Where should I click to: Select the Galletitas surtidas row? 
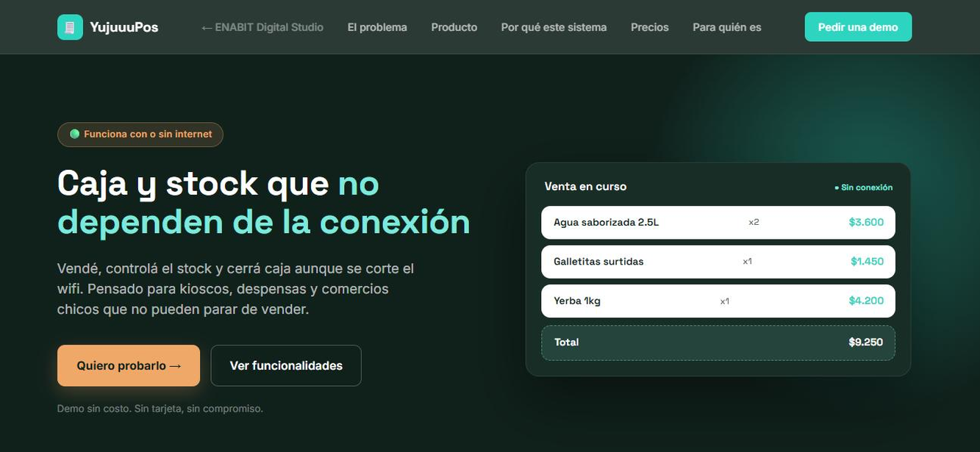(718, 262)
